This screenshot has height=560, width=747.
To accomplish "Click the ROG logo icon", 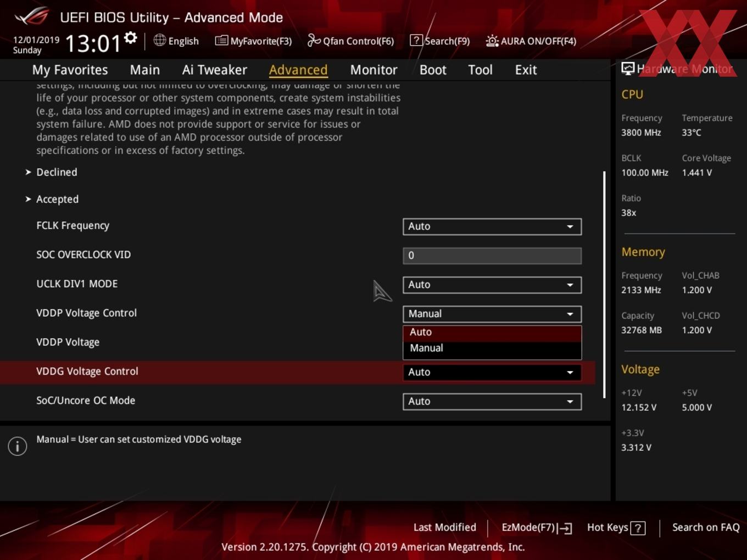I will coord(31,16).
